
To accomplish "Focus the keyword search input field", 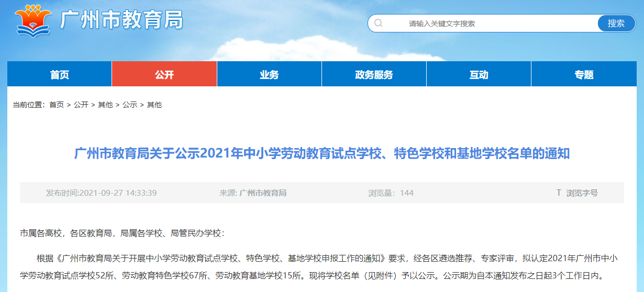I will coord(483,23).
